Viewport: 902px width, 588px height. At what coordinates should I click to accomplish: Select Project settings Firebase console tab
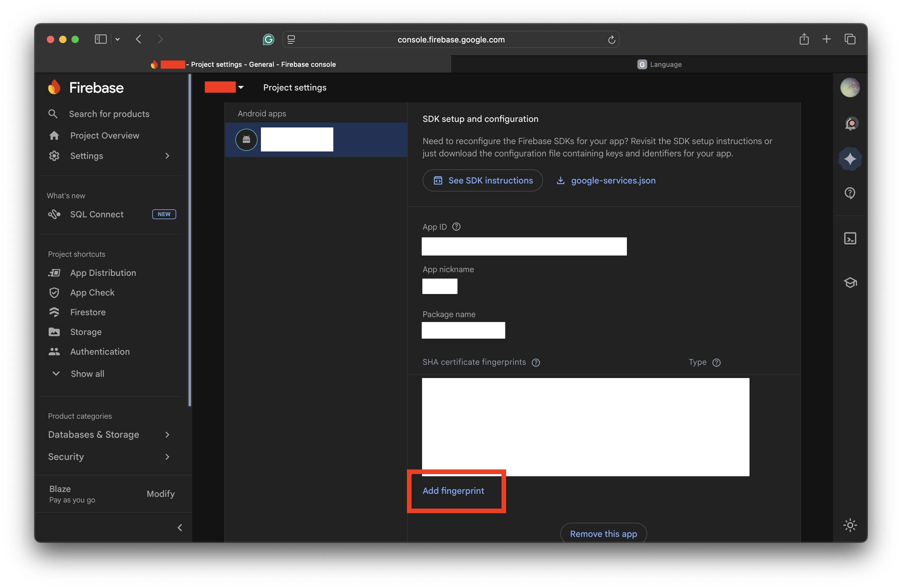[x=242, y=64]
